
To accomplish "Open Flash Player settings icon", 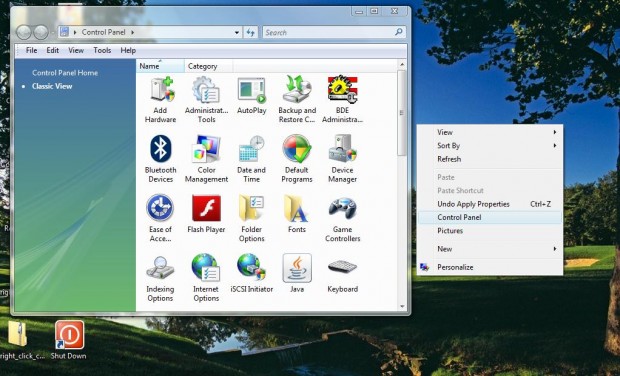I will (206, 214).
